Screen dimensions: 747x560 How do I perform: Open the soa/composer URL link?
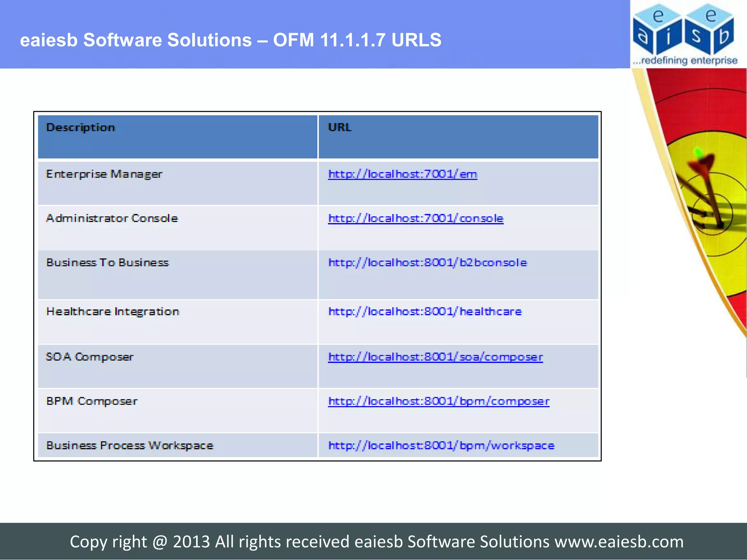coord(435,357)
